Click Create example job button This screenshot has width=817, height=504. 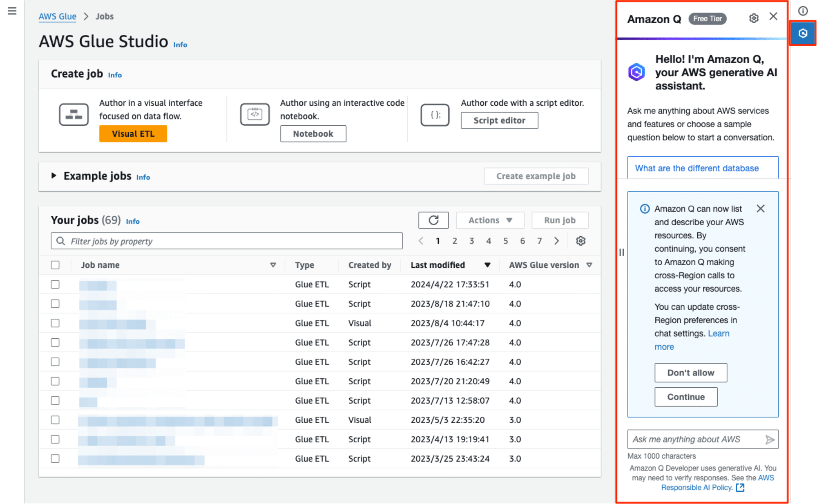[x=536, y=176]
